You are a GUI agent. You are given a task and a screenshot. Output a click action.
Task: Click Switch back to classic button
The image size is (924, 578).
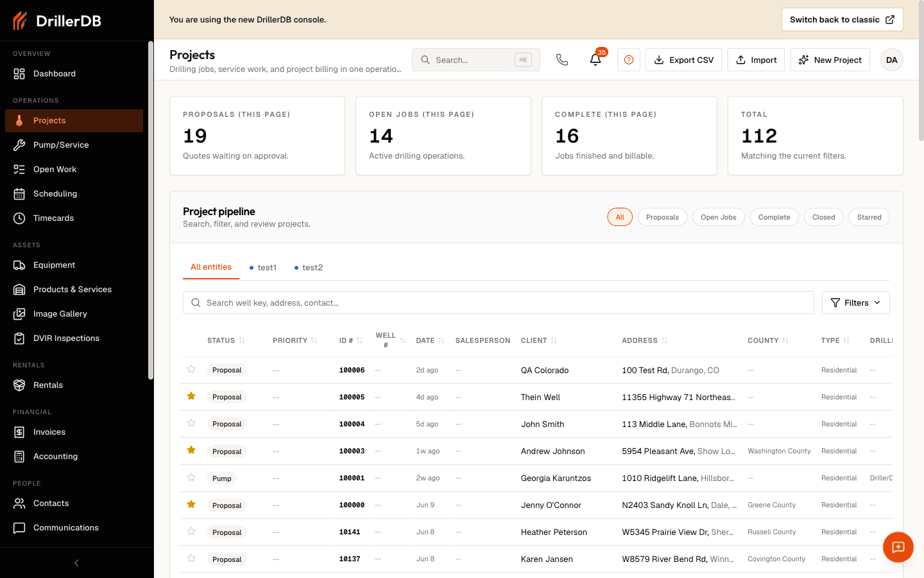pyautogui.click(x=842, y=19)
